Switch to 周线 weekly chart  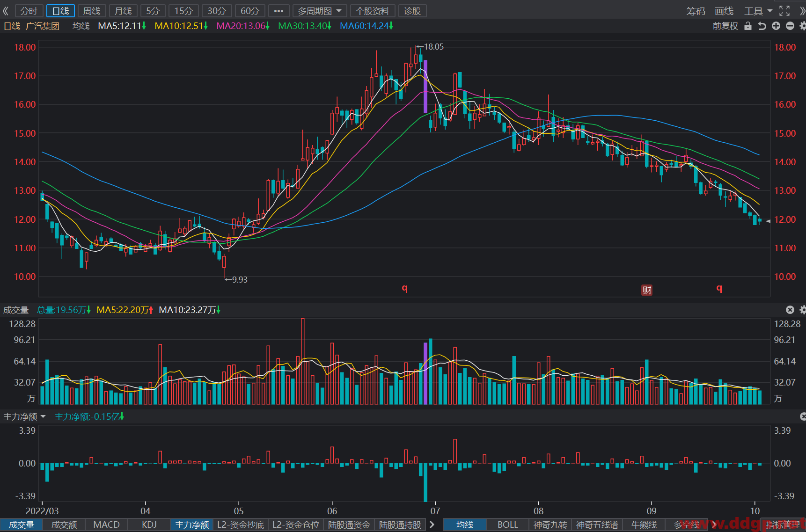coord(92,11)
